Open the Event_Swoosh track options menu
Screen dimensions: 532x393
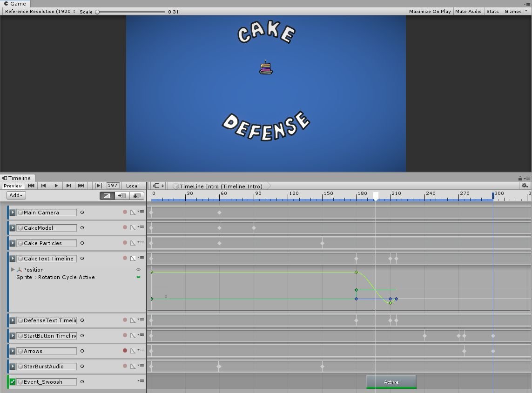[141, 381]
